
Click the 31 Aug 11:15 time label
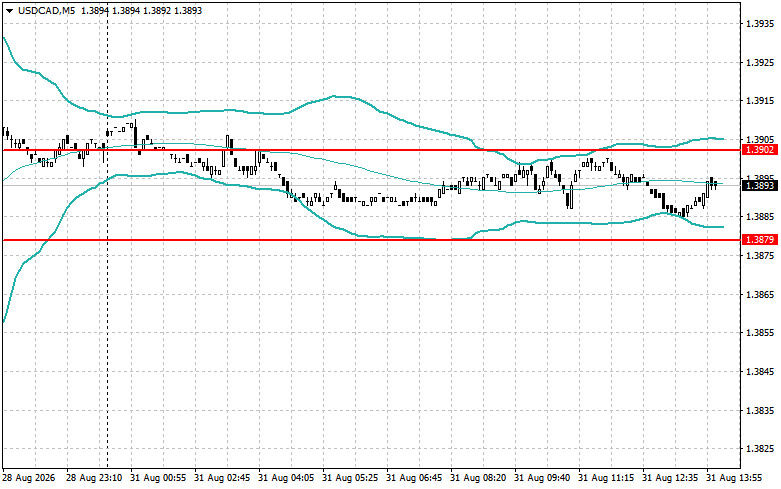pos(606,478)
